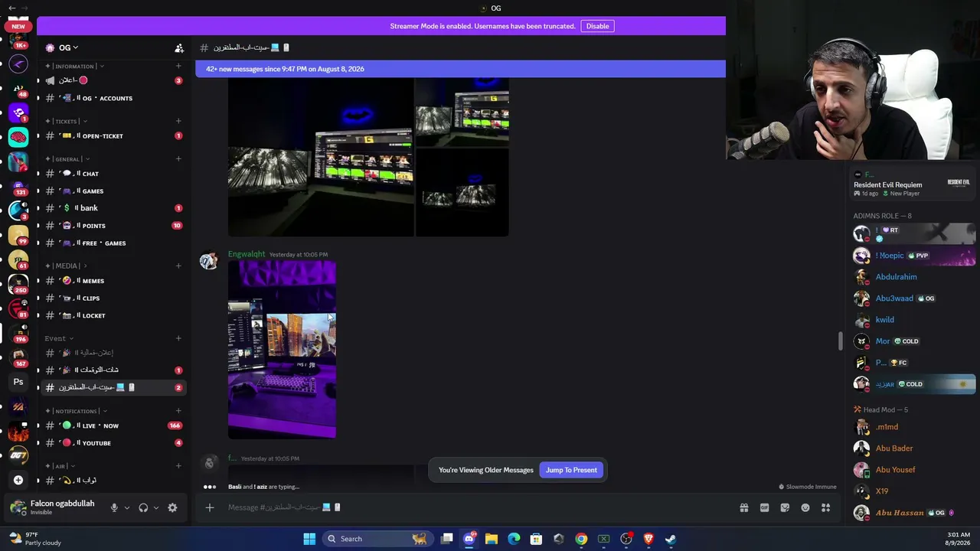Open the Invite People icon beside OG
Image resolution: width=980 pixels, height=551 pixels.
point(179,47)
